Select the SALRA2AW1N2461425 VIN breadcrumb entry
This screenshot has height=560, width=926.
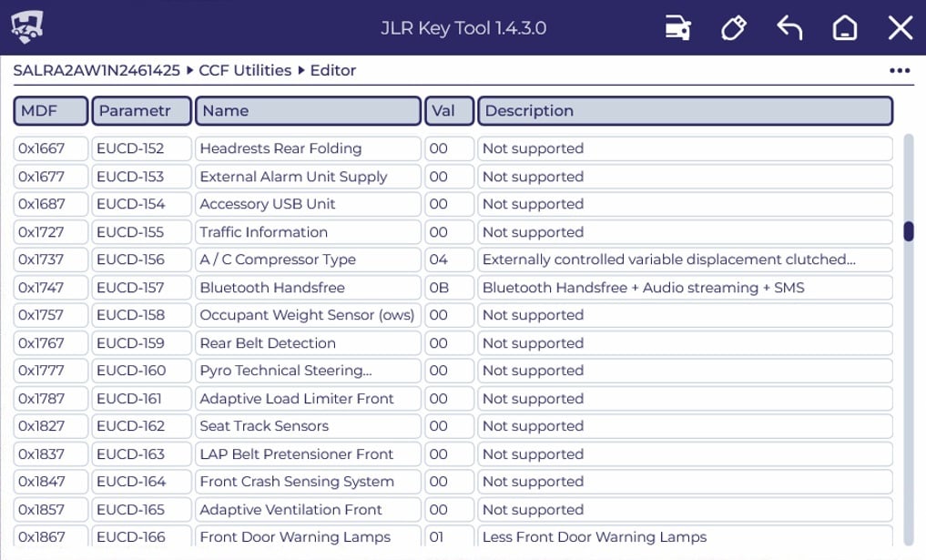pyautogui.click(x=96, y=70)
